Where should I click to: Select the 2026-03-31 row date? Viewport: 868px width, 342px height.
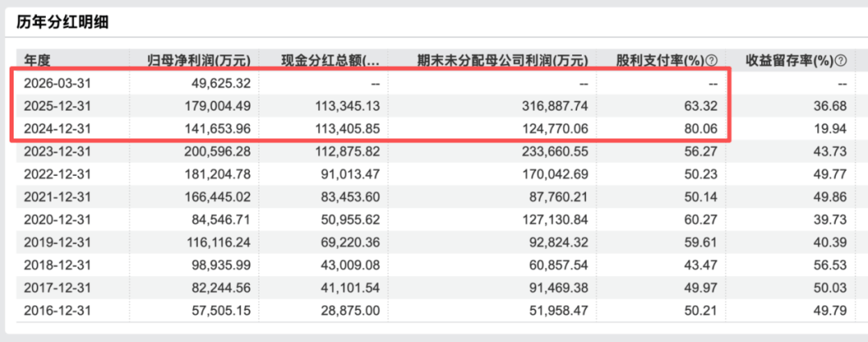pyautogui.click(x=58, y=83)
